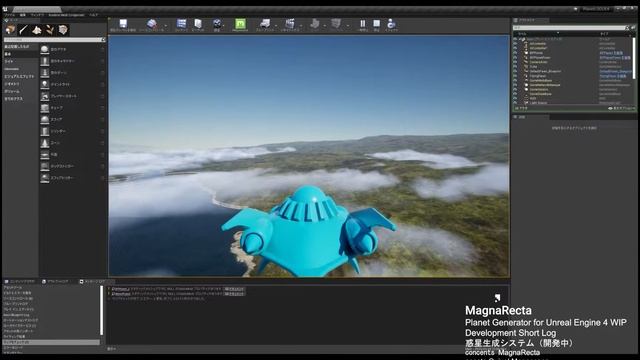Select the Empty Character icon in Place list
This screenshot has height=360, width=640.
44,61
